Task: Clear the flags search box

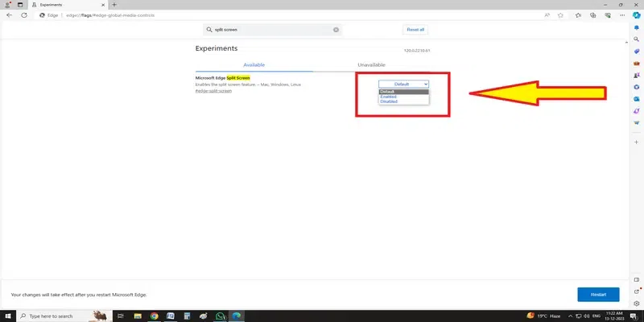Action: (x=336, y=30)
